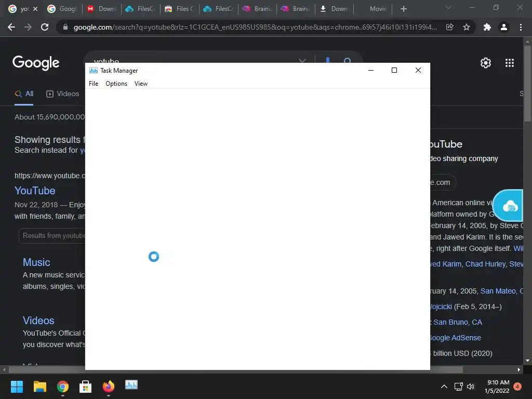532x399 pixels.
Task: Open the Chrome extensions puzzle icon
Action: [487, 27]
